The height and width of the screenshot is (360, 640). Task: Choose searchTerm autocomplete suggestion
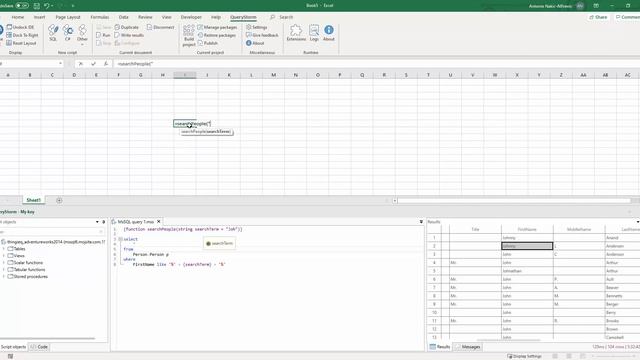point(219,243)
